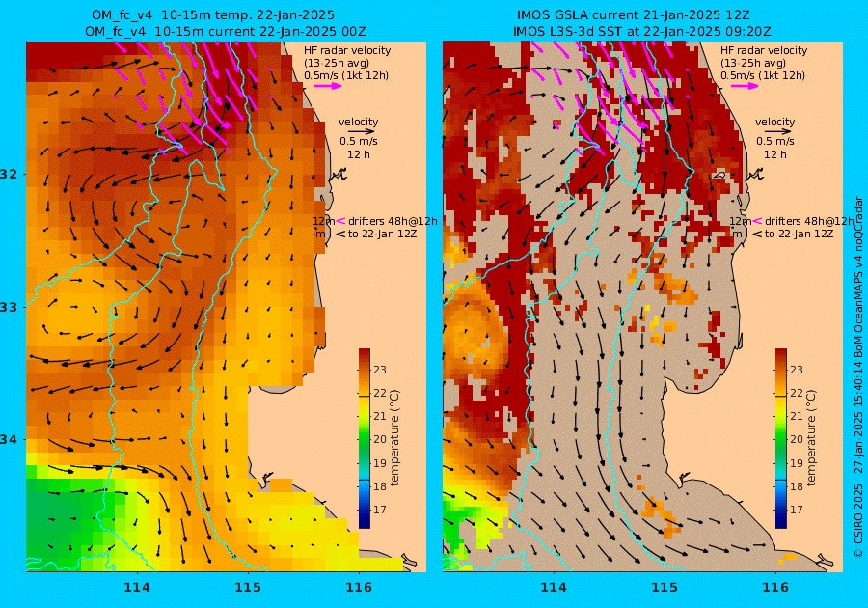
Task: Click the 23 tick on OM_fc_v4 colour bar
Action: 380,370
